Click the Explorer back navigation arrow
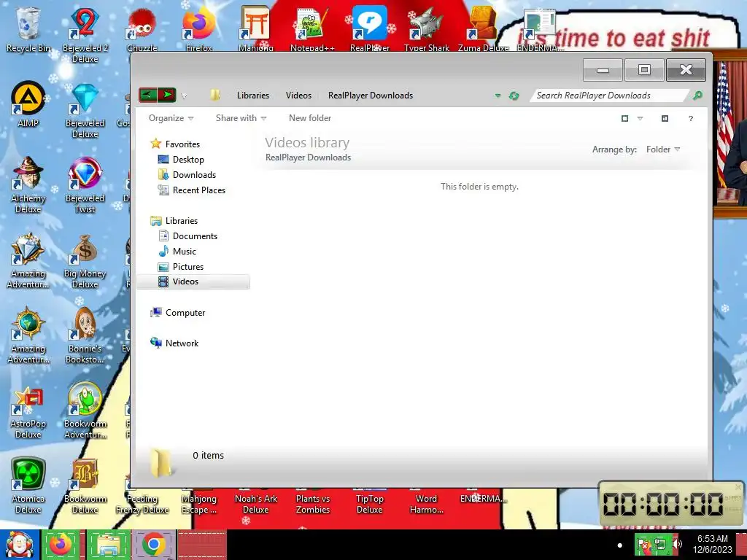The height and width of the screenshot is (560, 747). pyautogui.click(x=147, y=95)
